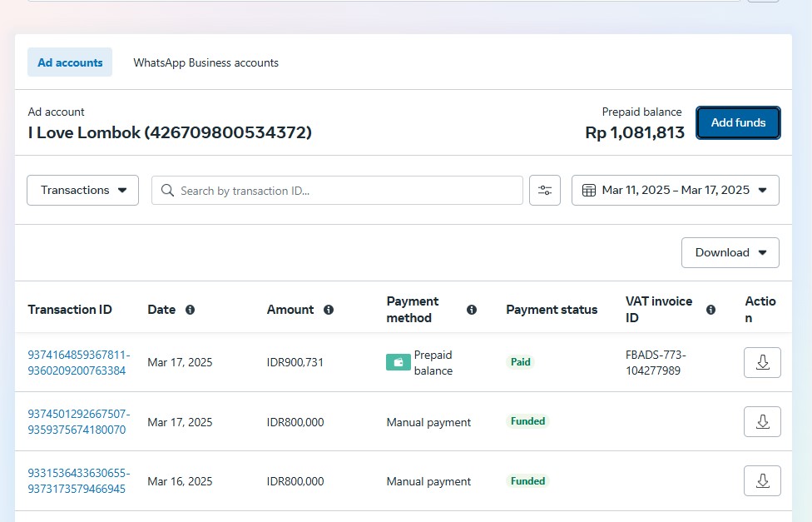Open the Transactions dropdown

(83, 190)
